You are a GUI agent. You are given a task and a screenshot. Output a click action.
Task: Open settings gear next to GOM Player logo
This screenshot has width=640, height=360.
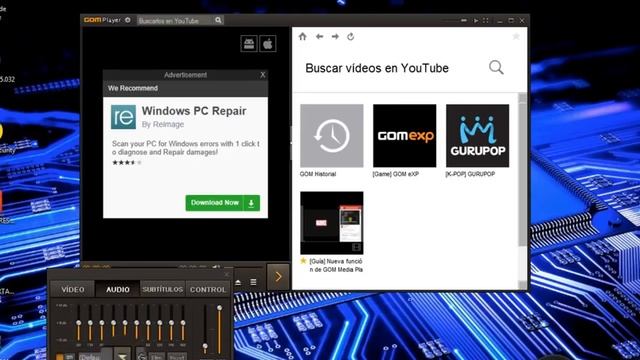[x=128, y=20]
